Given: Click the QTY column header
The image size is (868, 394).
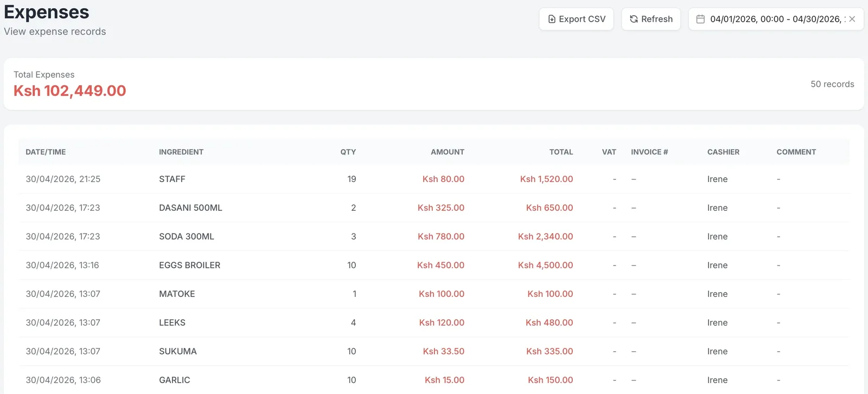Looking at the screenshot, I should click(348, 152).
